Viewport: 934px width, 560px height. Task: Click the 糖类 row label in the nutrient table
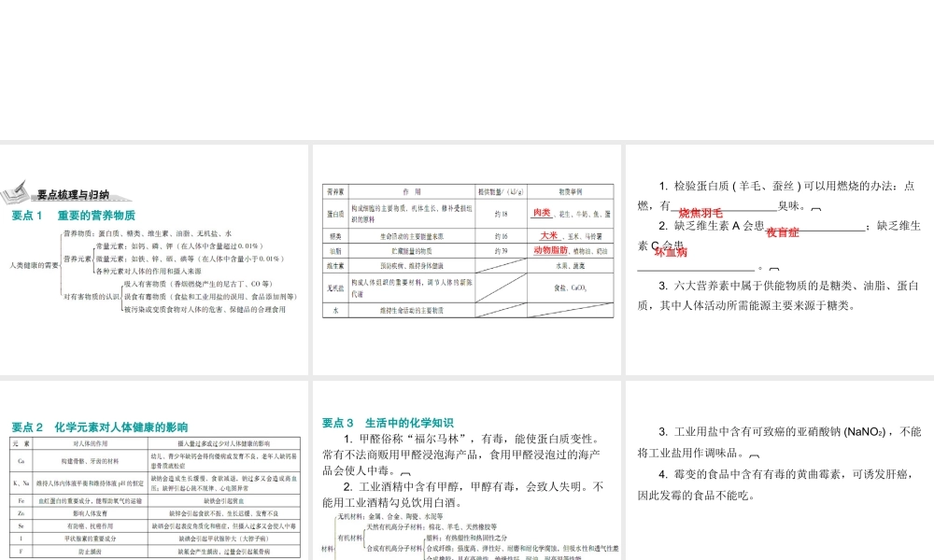[335, 236]
